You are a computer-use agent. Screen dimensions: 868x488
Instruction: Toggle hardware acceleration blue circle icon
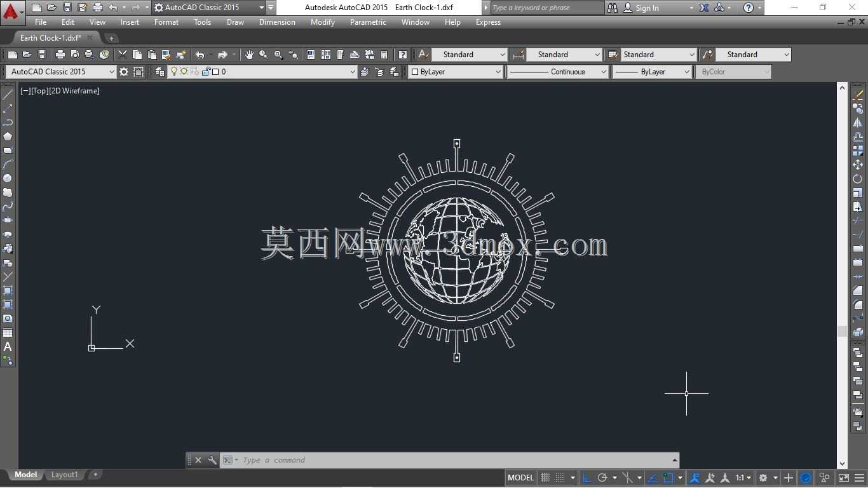pyautogui.click(x=806, y=478)
